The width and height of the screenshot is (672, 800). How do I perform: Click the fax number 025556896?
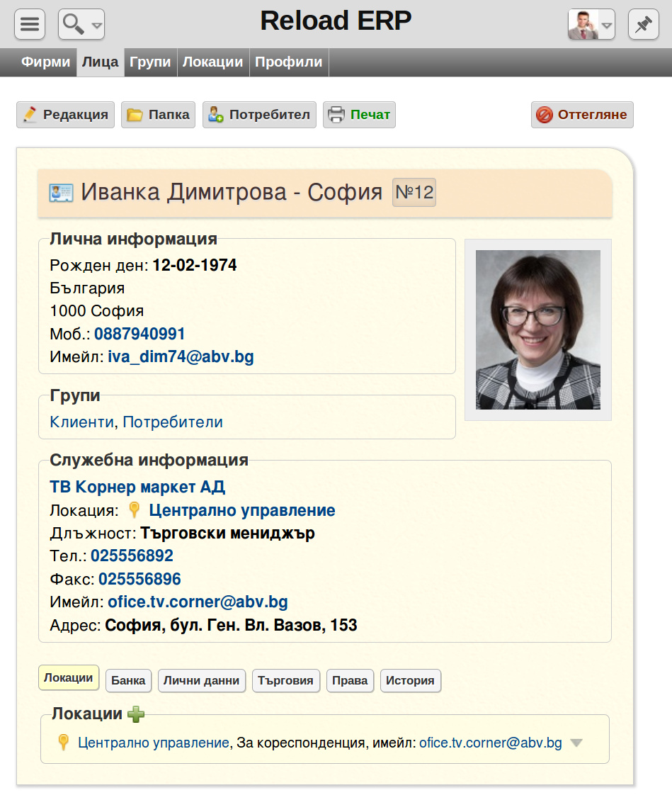click(139, 579)
